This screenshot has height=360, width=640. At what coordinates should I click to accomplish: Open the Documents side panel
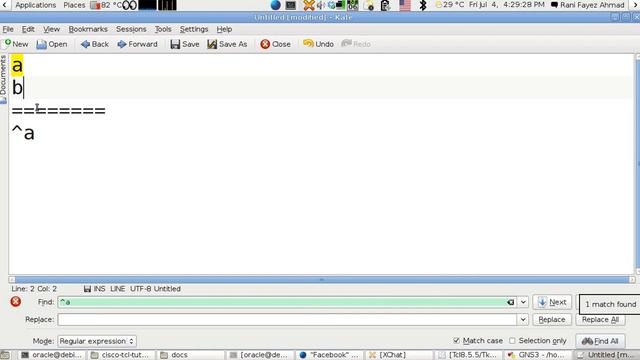3,79
